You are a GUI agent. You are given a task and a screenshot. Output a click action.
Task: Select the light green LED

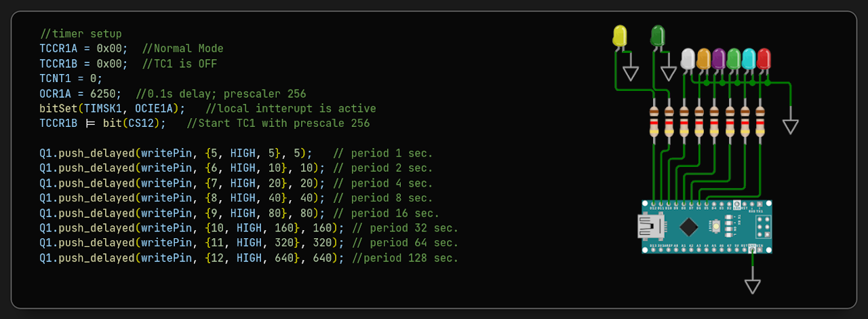click(x=734, y=59)
